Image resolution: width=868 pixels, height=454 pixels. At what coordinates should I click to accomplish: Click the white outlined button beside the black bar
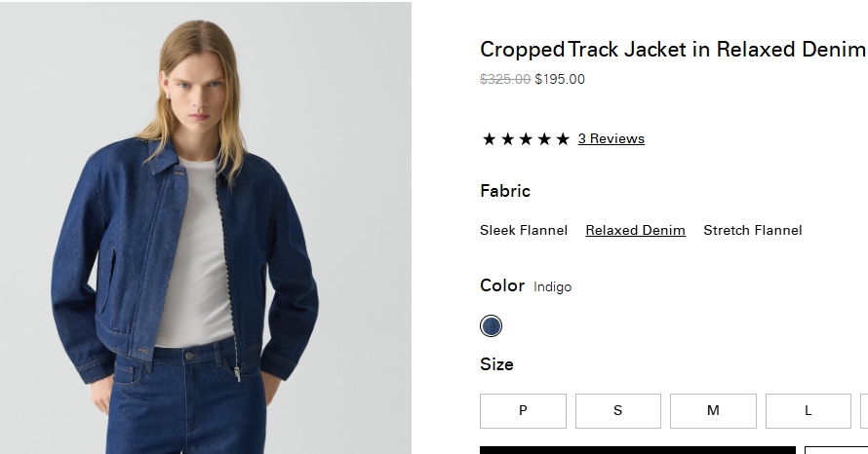click(836, 450)
